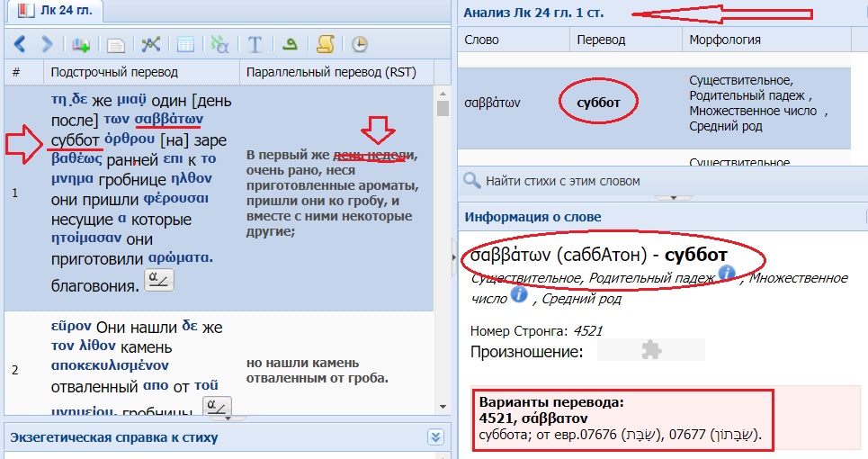
Task: Go back with the left arrow icon
Action: (20, 43)
